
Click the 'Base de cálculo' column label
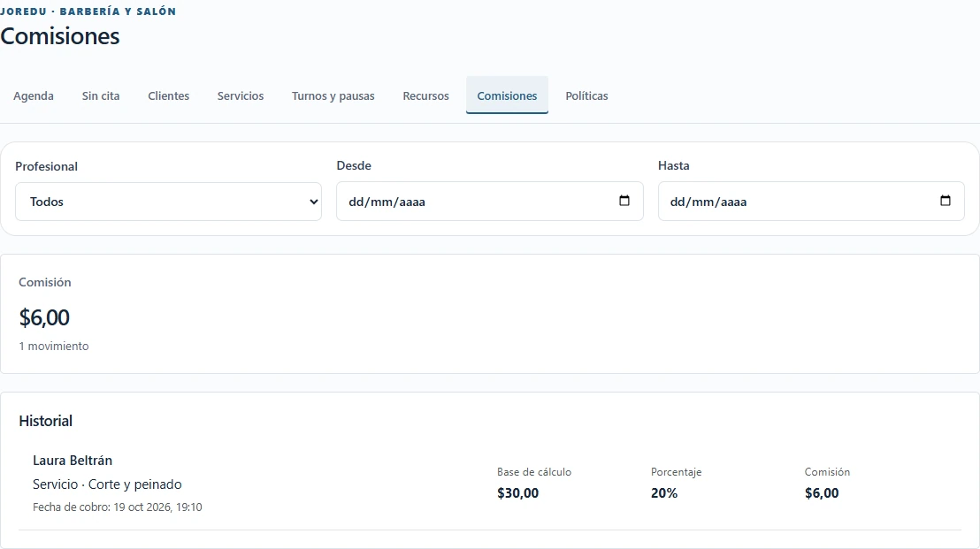(x=533, y=472)
